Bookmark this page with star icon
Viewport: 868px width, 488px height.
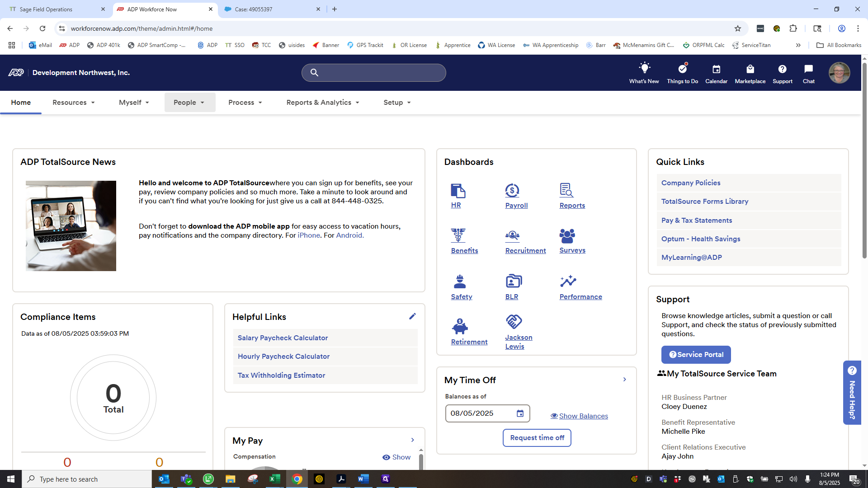click(738, 28)
